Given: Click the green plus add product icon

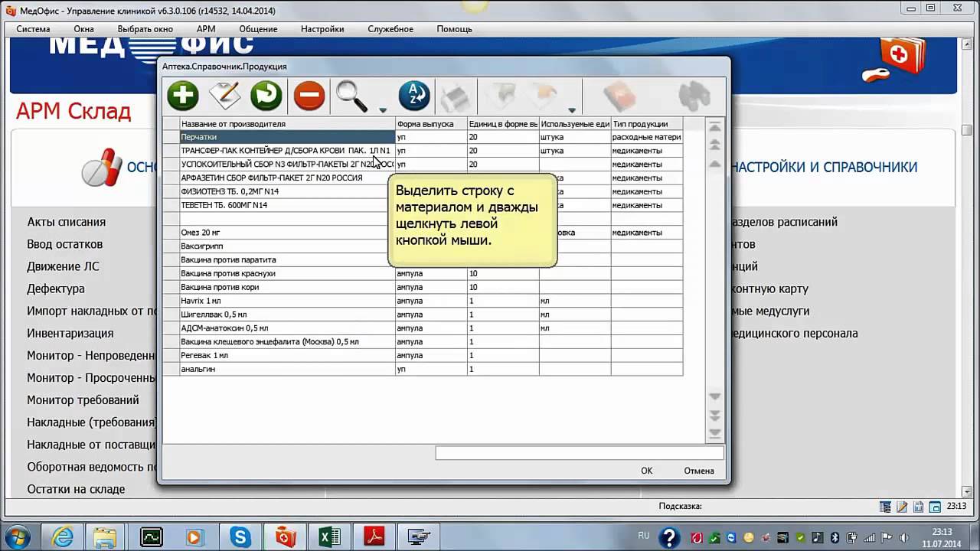Looking at the screenshot, I should tap(182, 96).
